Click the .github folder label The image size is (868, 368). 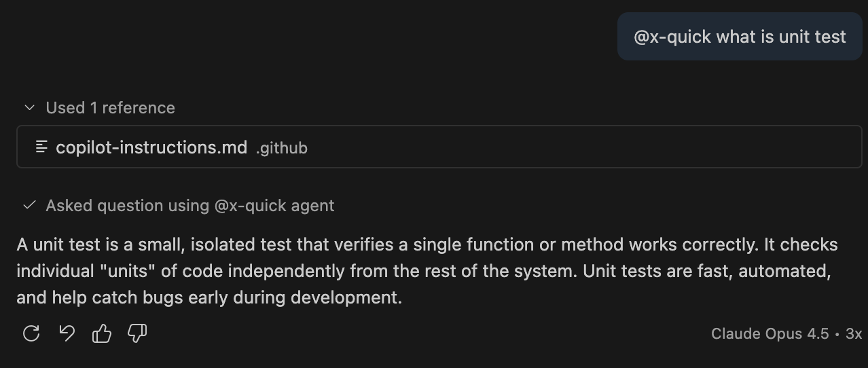pos(282,147)
